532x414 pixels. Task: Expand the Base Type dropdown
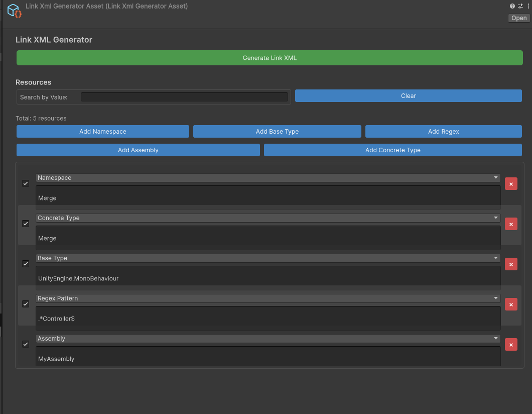(x=268, y=258)
